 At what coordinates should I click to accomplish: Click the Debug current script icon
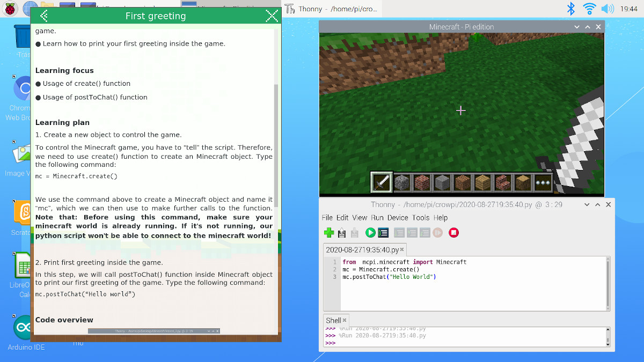coord(383,233)
